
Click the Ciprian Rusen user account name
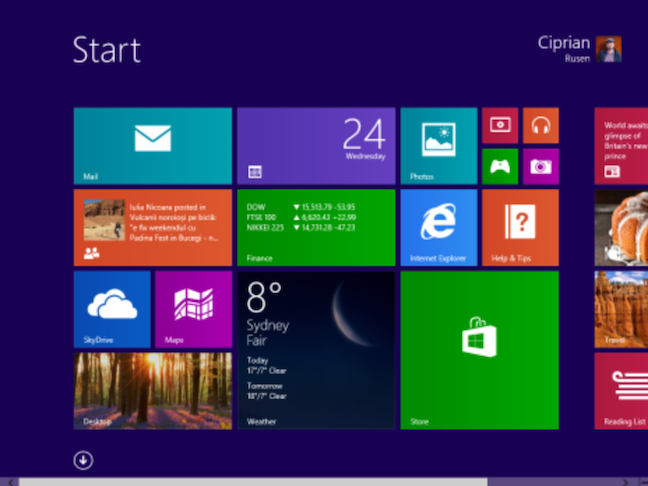[x=564, y=49]
